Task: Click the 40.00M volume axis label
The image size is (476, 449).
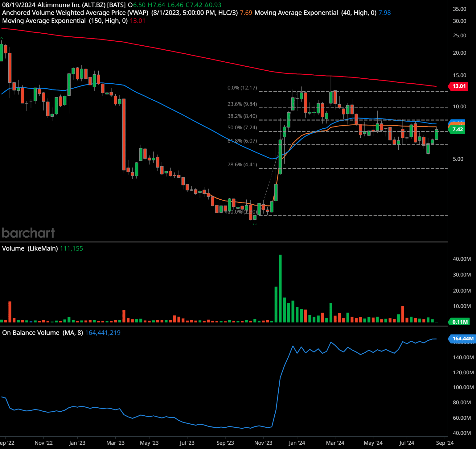Action: pyautogui.click(x=462, y=259)
